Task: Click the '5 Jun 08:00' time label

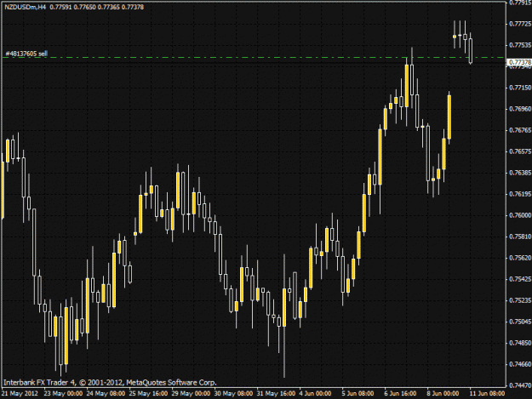Action: pos(358,393)
